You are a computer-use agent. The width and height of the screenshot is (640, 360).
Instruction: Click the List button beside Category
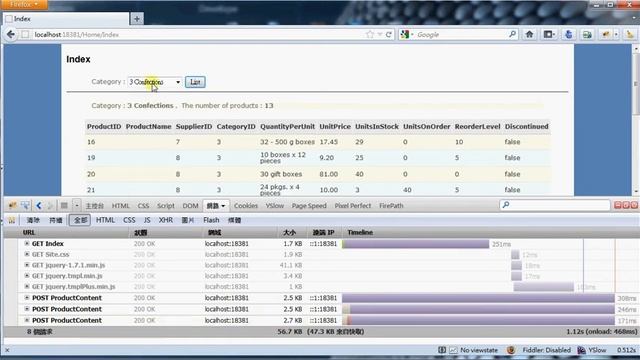pos(195,82)
